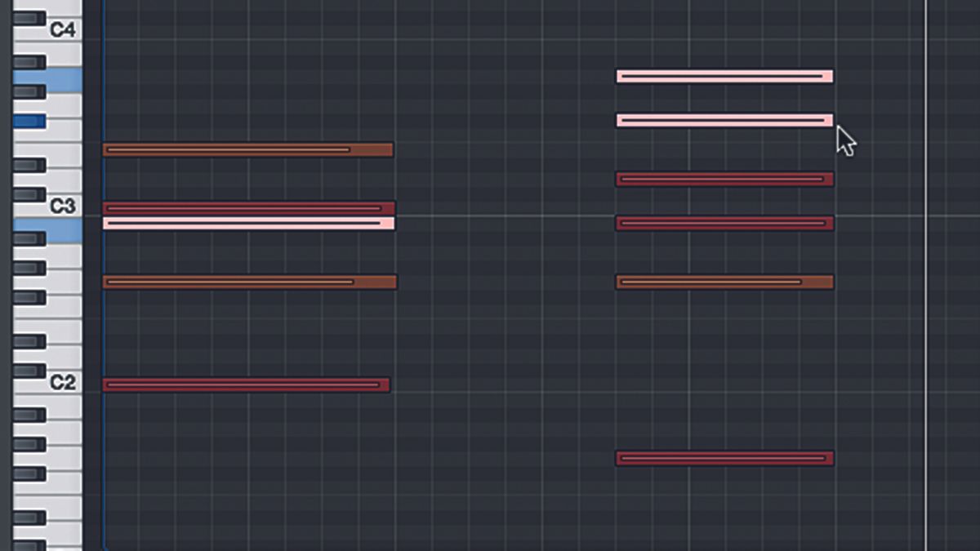Screen dimensions: 980x551
Task: Select the long pink note just below C3
Action: [x=245, y=220]
